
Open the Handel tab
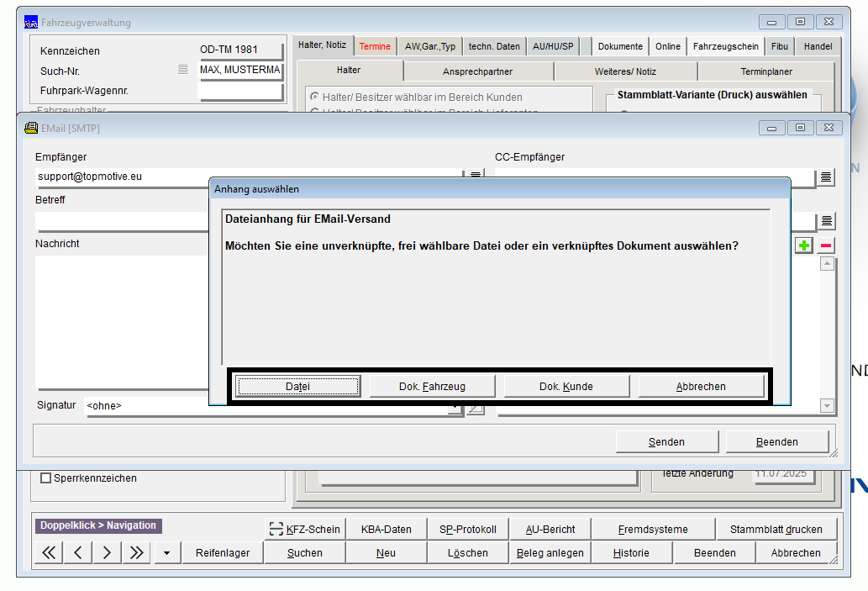(818, 46)
